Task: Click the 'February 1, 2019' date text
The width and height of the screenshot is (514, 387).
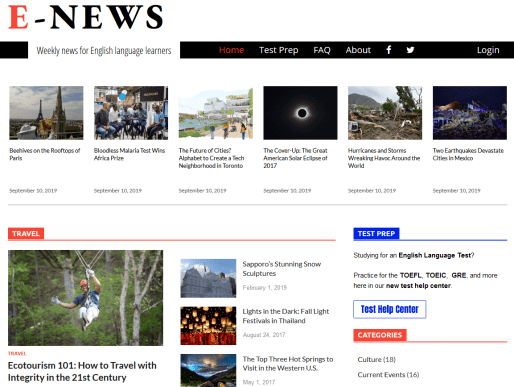Action: (265, 288)
